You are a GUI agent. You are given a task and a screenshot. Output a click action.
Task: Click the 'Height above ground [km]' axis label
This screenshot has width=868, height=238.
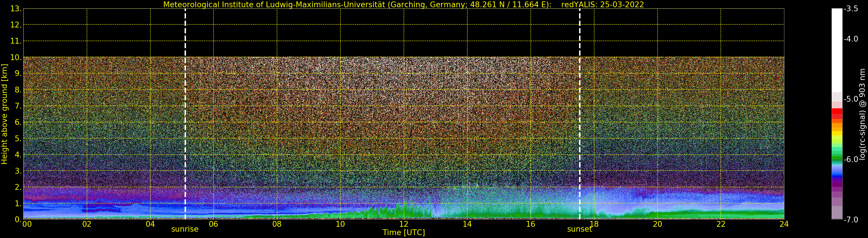point(4,114)
